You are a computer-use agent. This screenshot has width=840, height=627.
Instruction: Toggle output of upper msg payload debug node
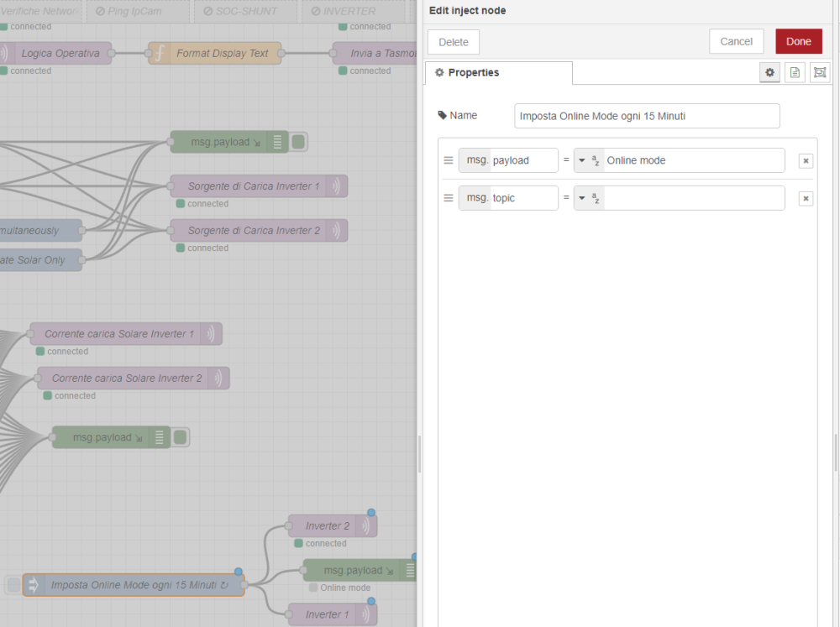(x=298, y=142)
